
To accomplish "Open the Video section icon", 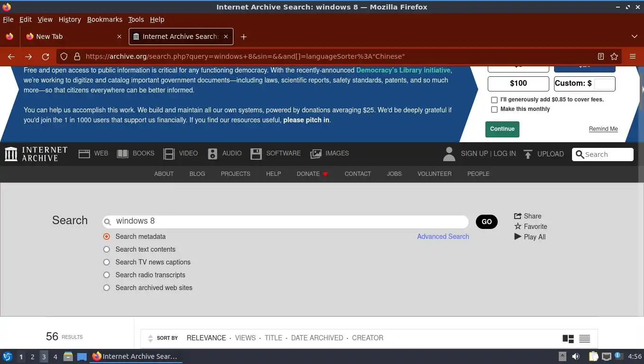I will pyautogui.click(x=169, y=154).
